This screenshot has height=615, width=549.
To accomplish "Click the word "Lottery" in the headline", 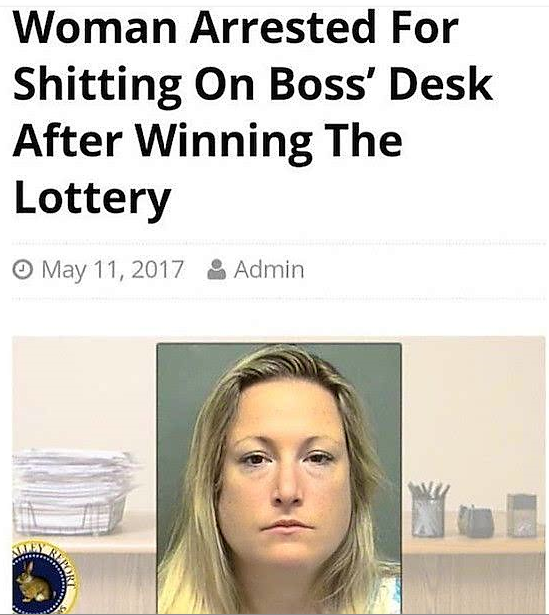I will 93,198.
